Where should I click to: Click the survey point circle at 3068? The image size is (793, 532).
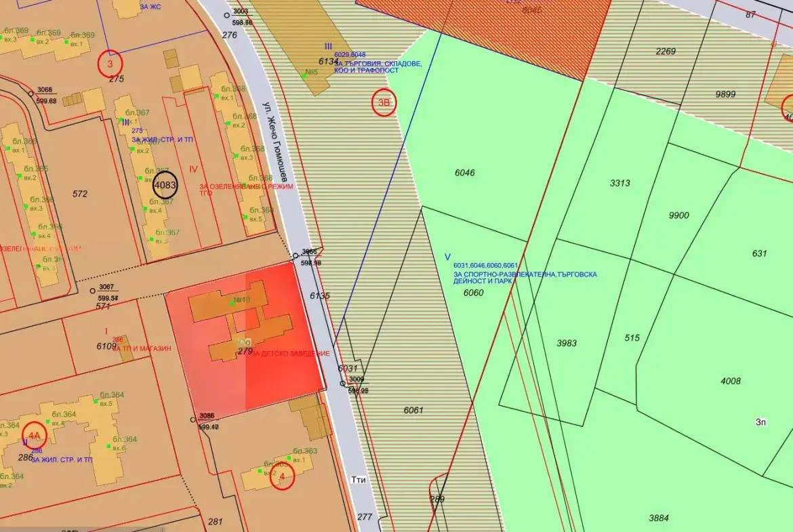click(31, 94)
